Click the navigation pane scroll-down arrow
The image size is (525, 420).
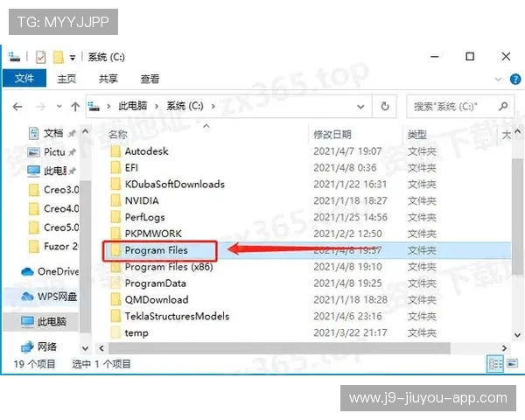click(86, 348)
